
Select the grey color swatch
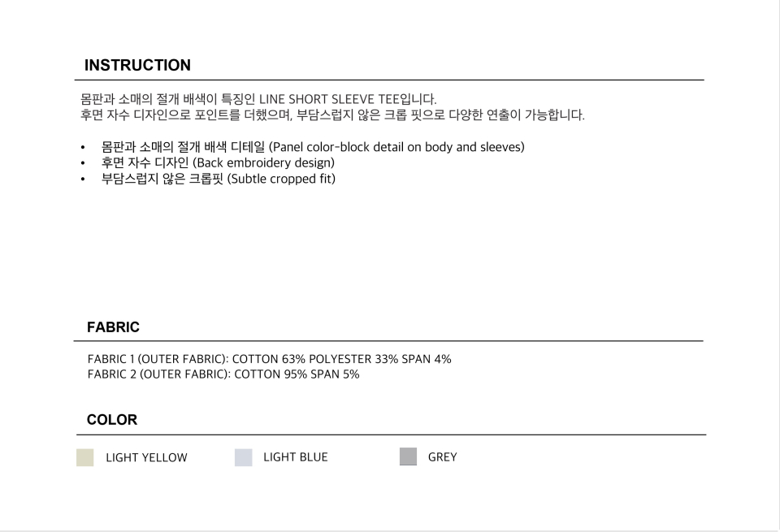tap(409, 456)
